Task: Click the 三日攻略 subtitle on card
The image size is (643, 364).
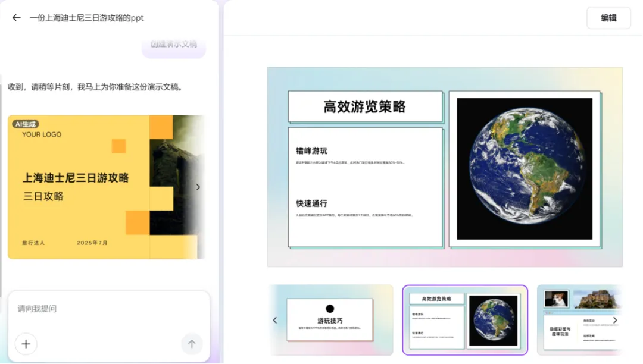Action: click(x=43, y=196)
